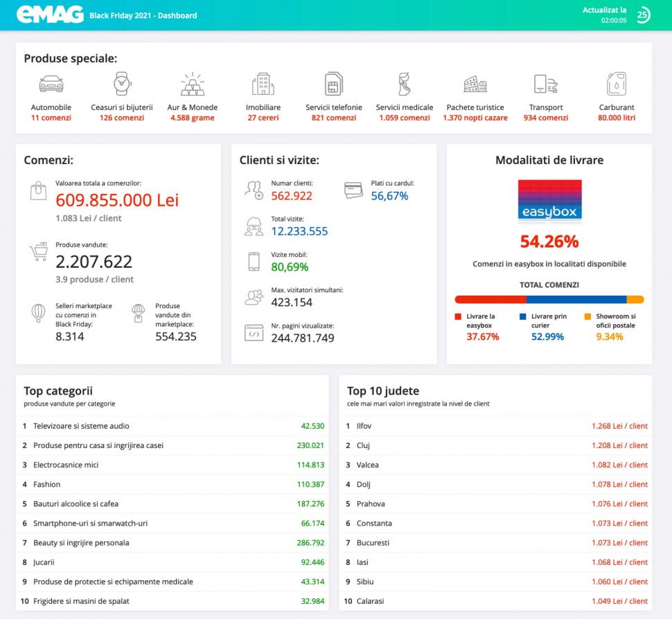672x619 pixels.
Task: Click the eMAG logo in header
Action: (50, 15)
